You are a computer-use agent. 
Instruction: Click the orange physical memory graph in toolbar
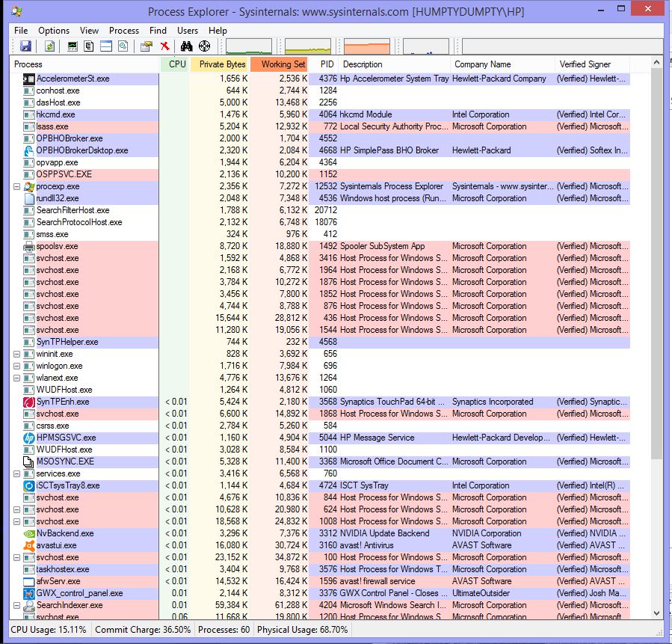[x=367, y=46]
